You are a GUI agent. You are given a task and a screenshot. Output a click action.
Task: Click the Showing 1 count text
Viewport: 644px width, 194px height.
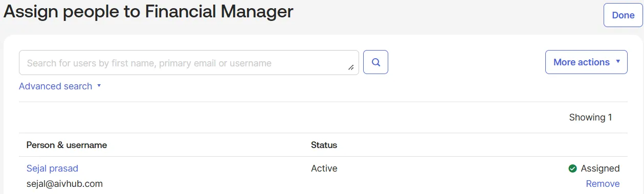click(x=590, y=117)
